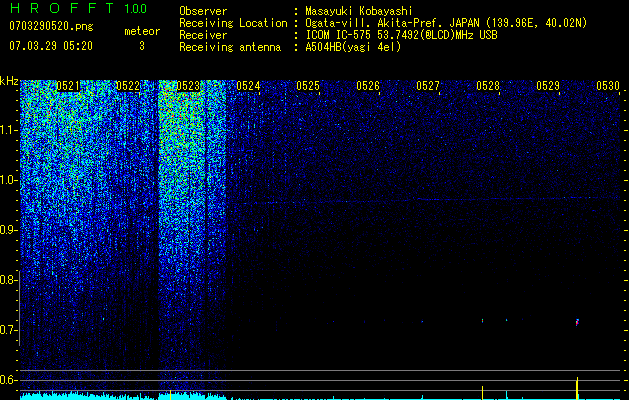Click observer name Masayuki Kobayashi

[359, 11]
